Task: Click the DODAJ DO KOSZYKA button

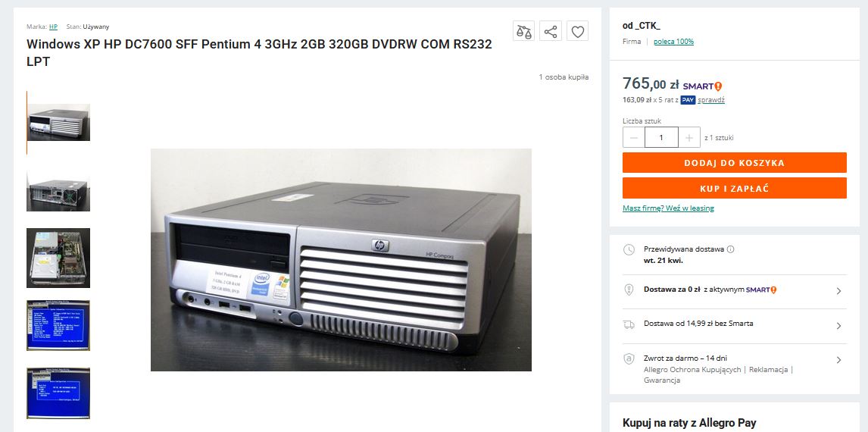Action: (x=735, y=163)
